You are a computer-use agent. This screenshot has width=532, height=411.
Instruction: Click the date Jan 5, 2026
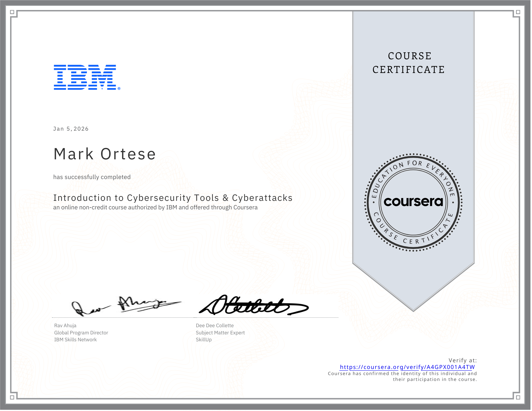[x=70, y=128]
